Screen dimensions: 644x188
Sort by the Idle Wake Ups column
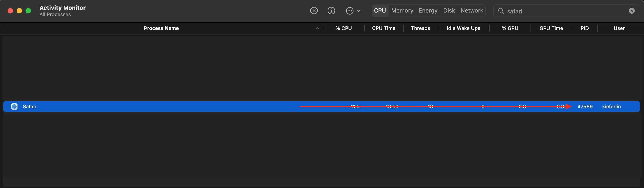coord(463,28)
